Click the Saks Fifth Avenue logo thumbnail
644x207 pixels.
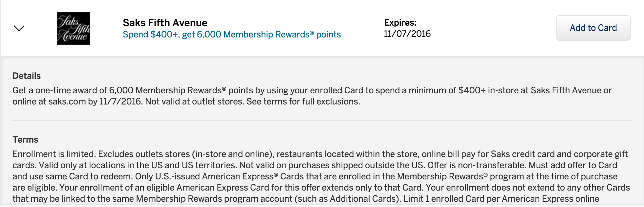(x=74, y=28)
